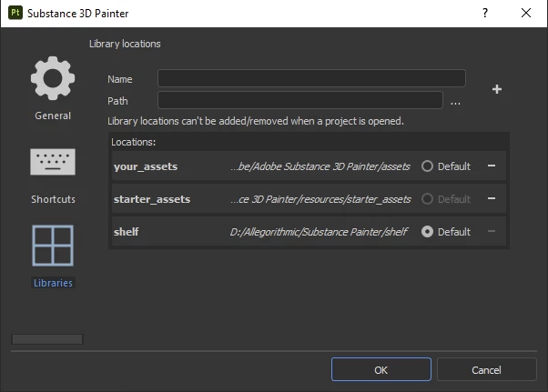Select the shelf Default radio button
The height and width of the screenshot is (392, 548).
(x=427, y=232)
